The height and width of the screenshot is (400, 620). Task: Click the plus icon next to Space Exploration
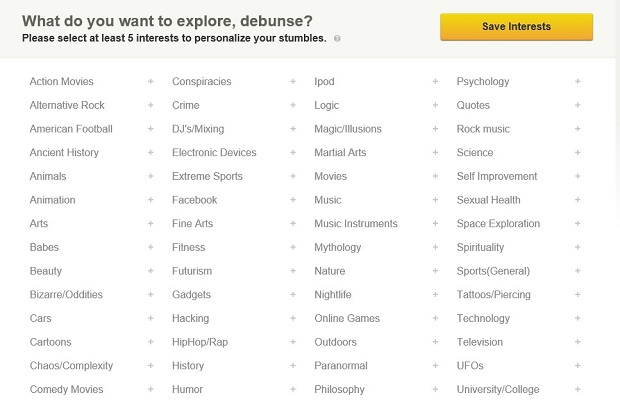578,224
